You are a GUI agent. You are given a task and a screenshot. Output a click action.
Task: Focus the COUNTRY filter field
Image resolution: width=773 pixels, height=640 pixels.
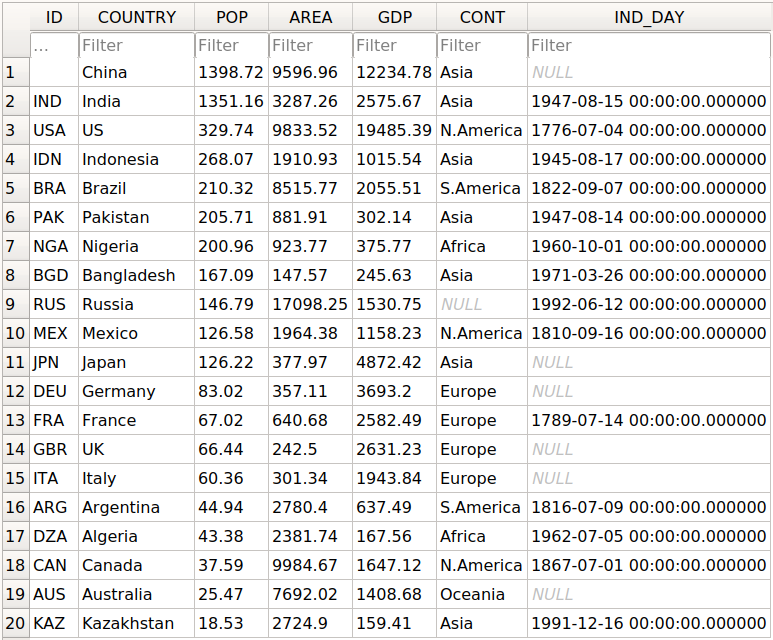(x=137, y=45)
